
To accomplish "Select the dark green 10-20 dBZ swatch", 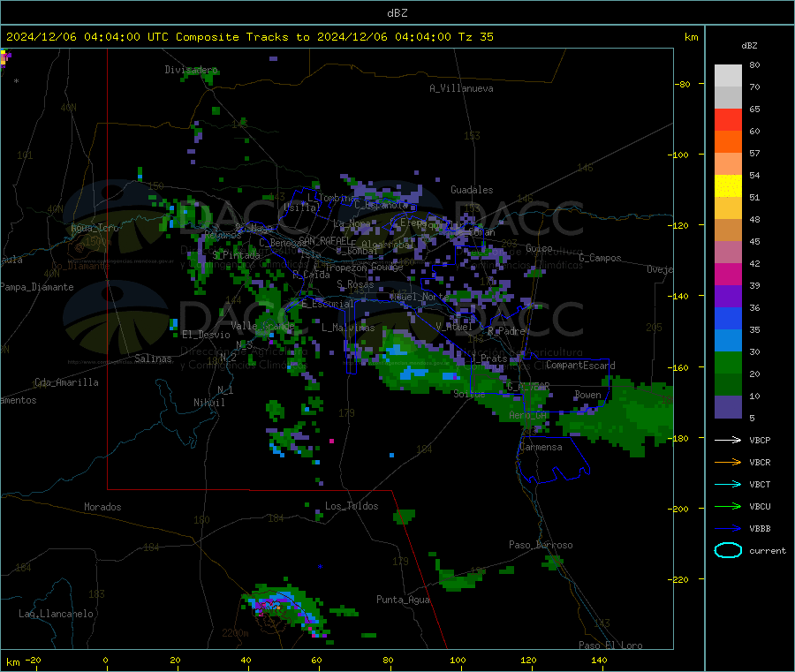I will (x=728, y=385).
